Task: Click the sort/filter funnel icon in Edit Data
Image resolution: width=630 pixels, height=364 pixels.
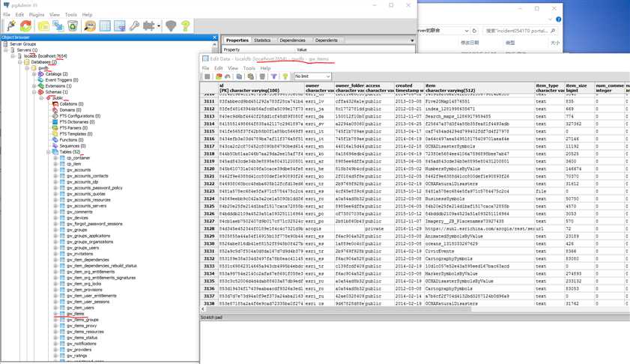Action: [273, 76]
